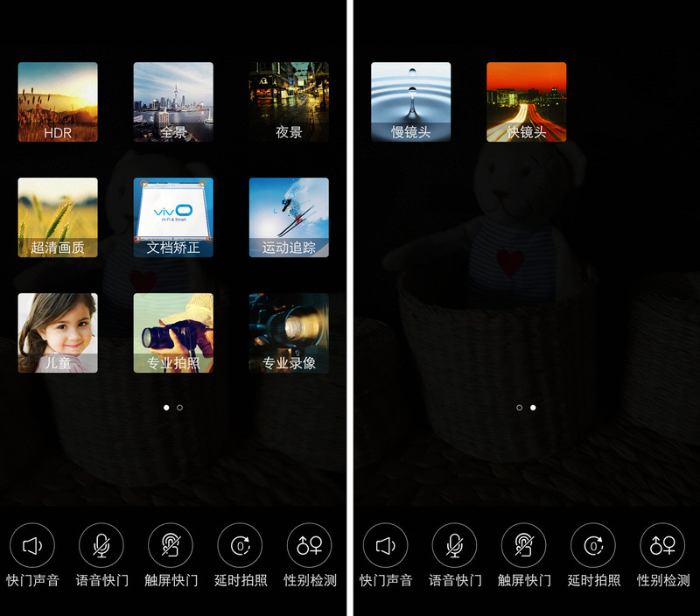Screen dimensions: 700x616
Task: Tap 性别检测 label in left screen
Action: point(310,580)
